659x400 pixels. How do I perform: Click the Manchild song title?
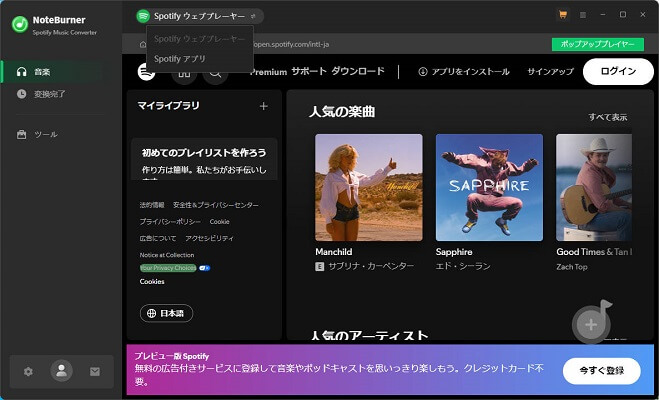[x=334, y=252]
